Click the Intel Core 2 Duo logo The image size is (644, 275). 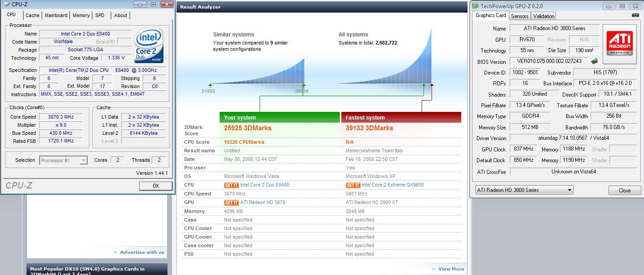[x=150, y=45]
